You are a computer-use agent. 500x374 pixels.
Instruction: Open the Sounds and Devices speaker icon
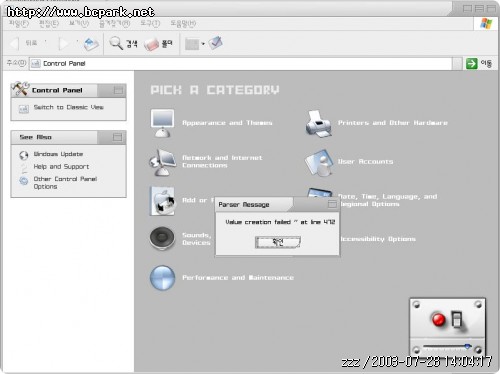click(162, 238)
